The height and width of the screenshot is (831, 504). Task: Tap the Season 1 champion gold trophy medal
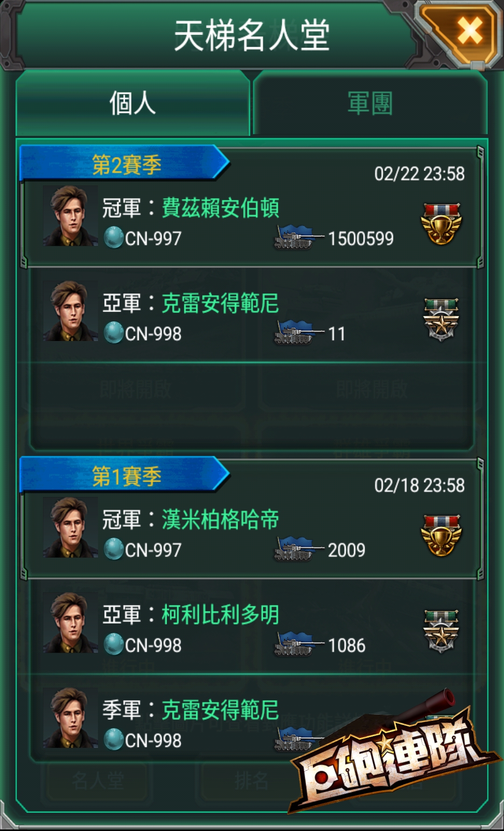[x=441, y=536]
